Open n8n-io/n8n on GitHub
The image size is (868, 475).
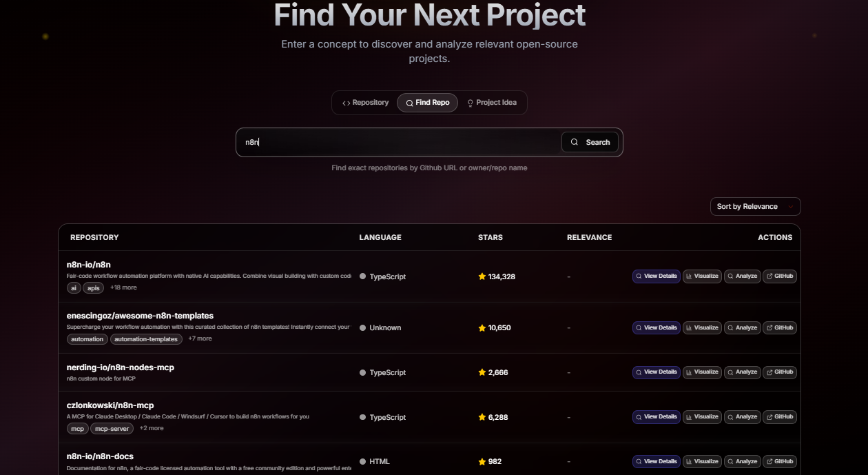(x=780, y=276)
